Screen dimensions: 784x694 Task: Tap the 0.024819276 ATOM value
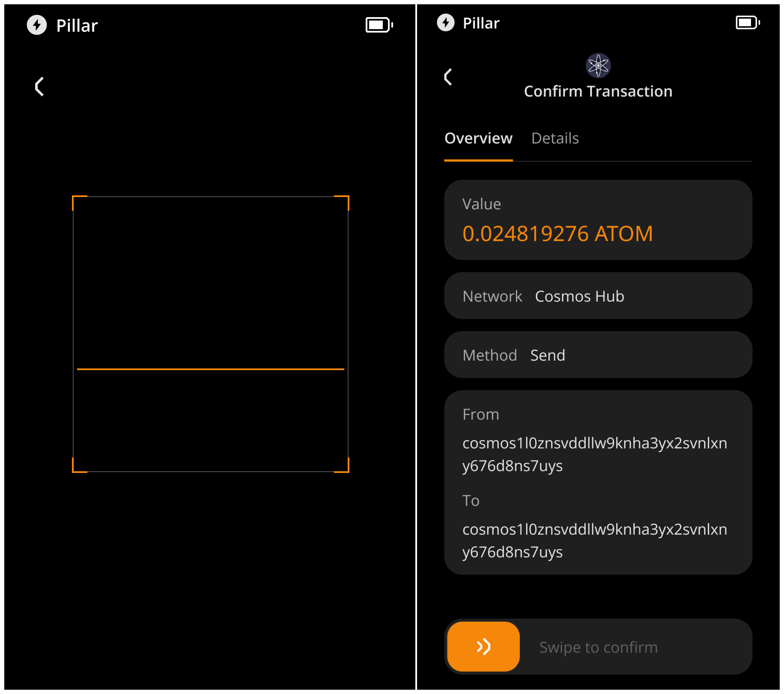click(x=557, y=234)
